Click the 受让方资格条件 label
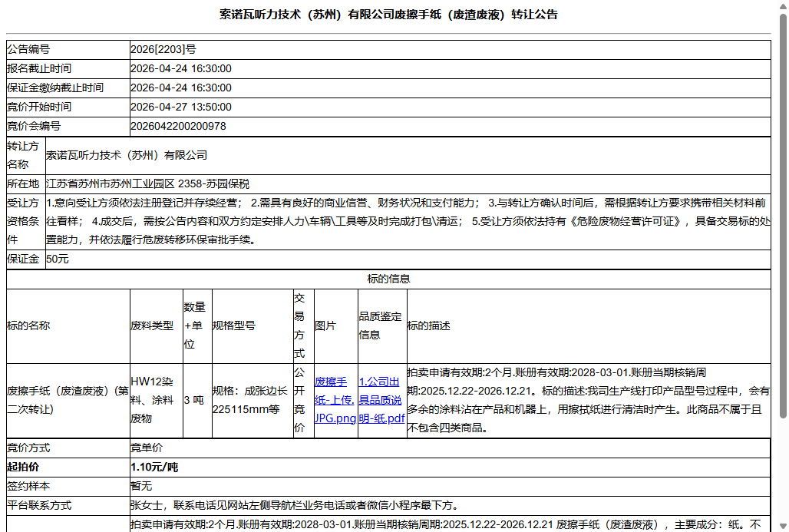Image resolution: width=789 pixels, height=532 pixels. pos(23,221)
